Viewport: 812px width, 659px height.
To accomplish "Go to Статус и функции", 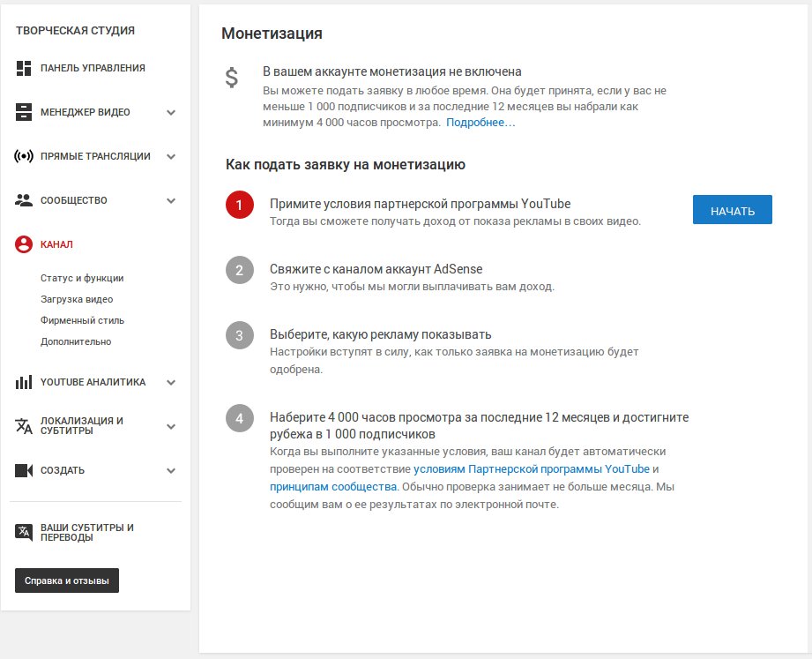I will point(82,278).
